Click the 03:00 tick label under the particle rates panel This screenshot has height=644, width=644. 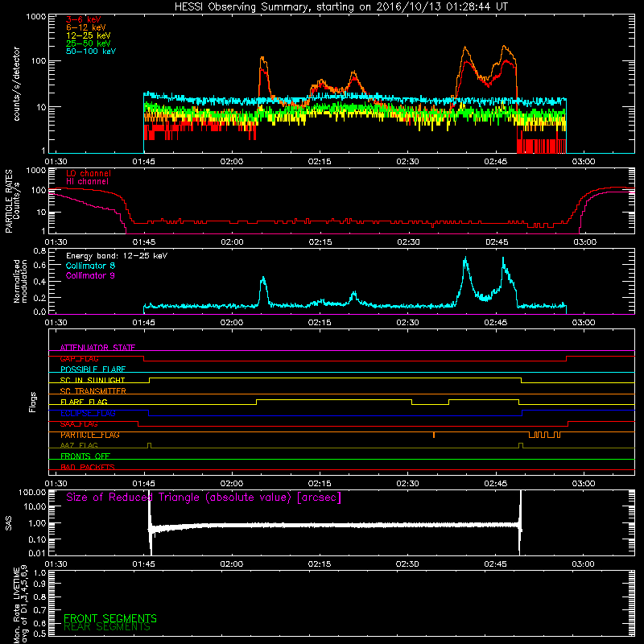[x=585, y=242]
